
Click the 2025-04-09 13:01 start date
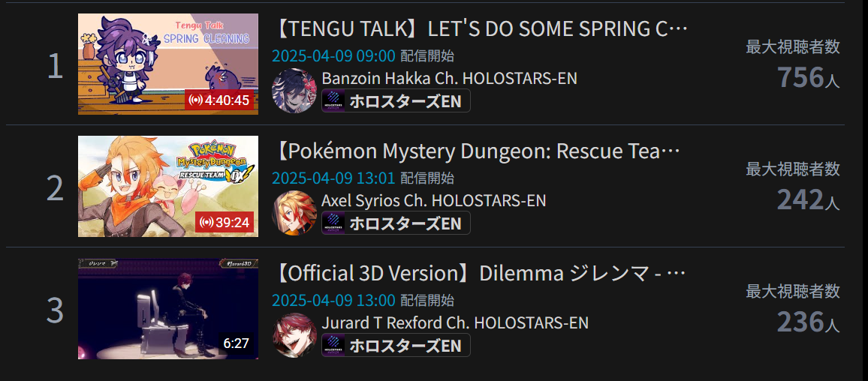(334, 178)
